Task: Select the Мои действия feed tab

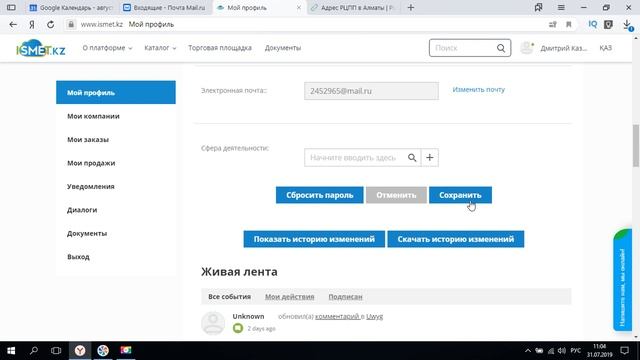Action: coord(289,297)
